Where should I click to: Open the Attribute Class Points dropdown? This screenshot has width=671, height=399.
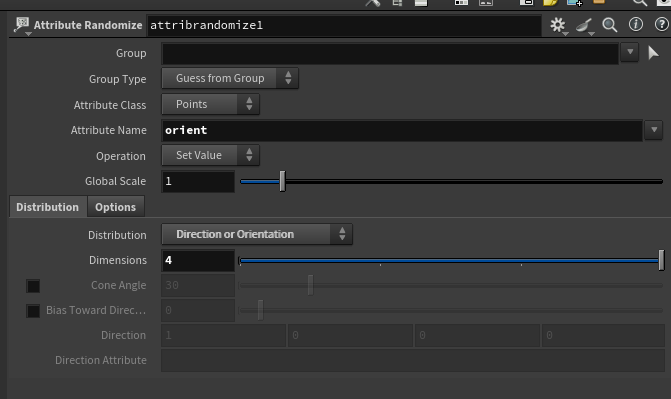[210, 104]
